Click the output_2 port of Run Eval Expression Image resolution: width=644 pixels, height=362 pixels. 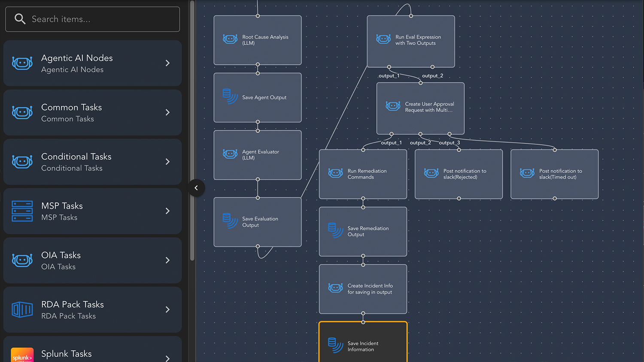(x=432, y=67)
